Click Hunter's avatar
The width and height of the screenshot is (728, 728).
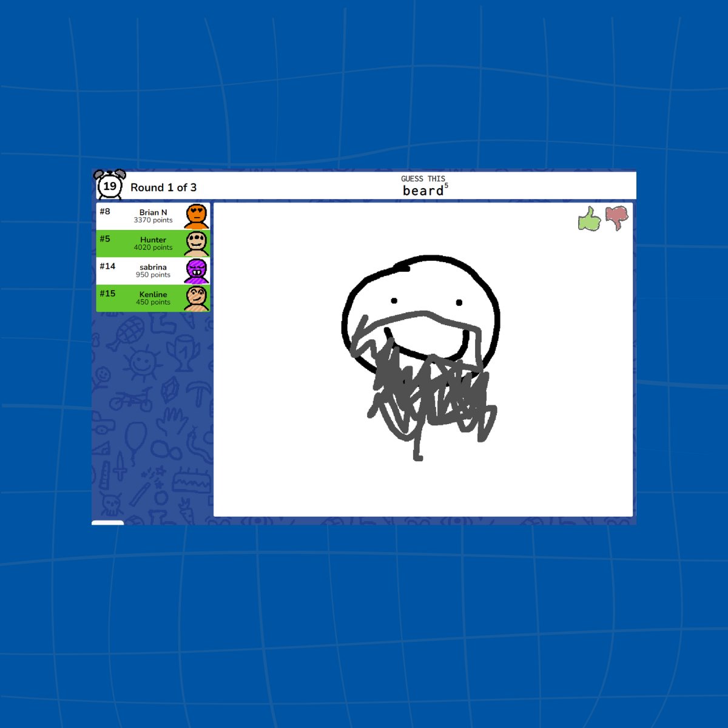(x=196, y=243)
